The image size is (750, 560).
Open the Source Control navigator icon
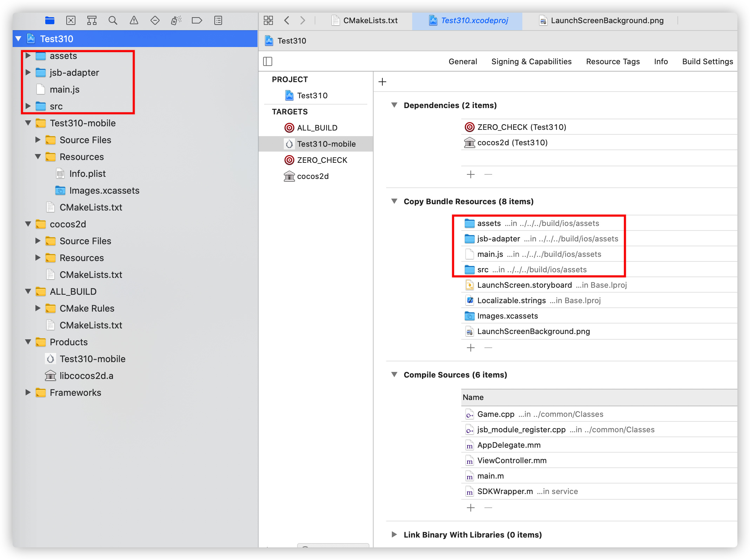(71, 20)
